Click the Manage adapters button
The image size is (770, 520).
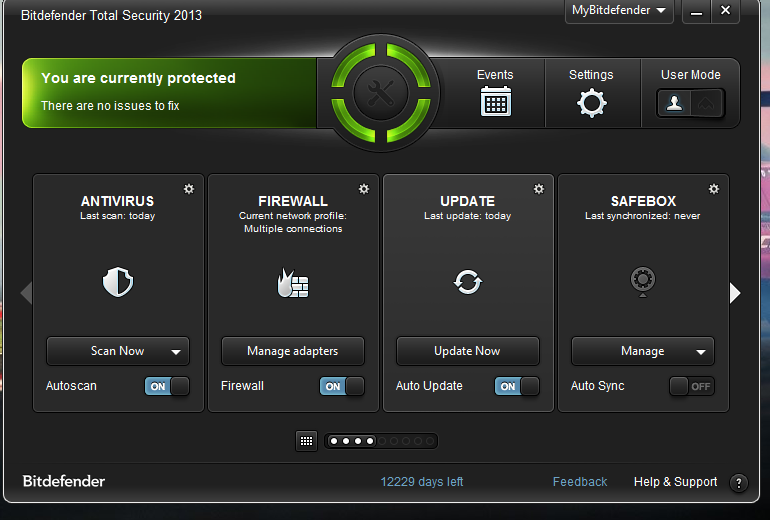click(293, 351)
